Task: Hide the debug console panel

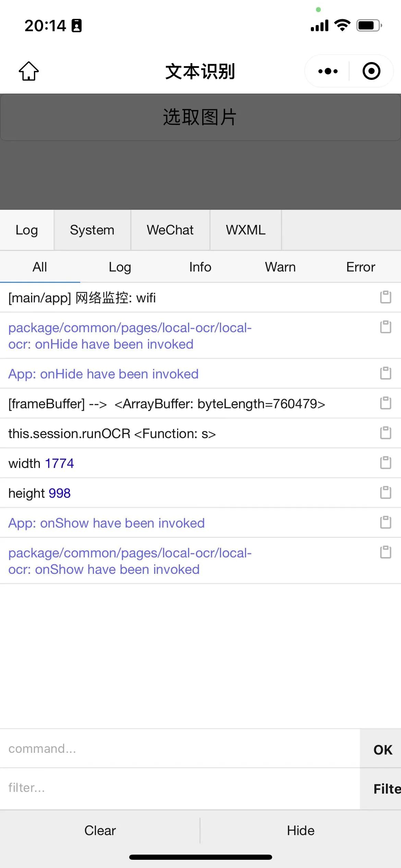Action: click(x=301, y=830)
